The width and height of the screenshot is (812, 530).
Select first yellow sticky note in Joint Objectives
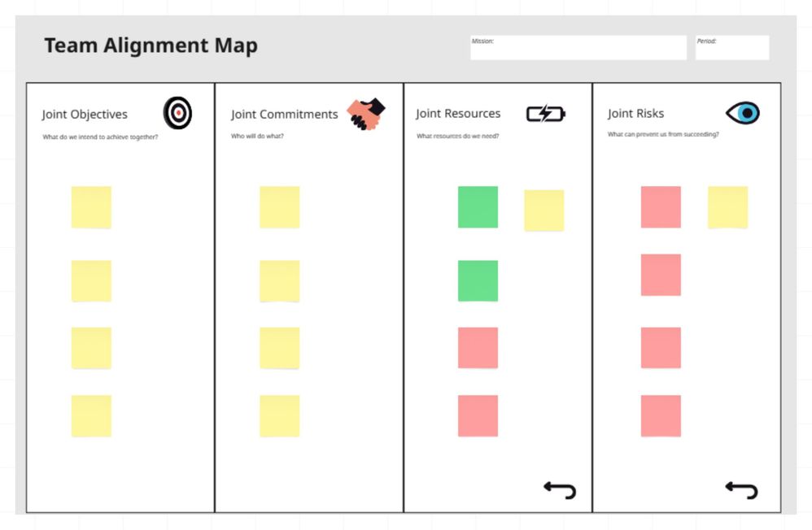click(91, 207)
